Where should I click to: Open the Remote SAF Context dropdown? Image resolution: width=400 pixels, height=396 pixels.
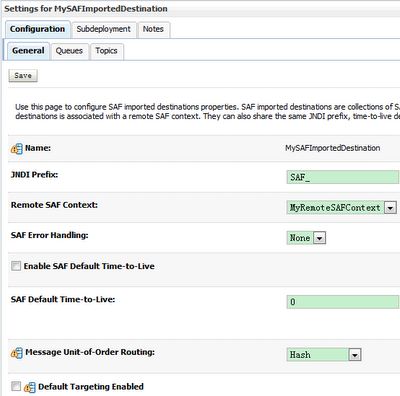(x=341, y=207)
